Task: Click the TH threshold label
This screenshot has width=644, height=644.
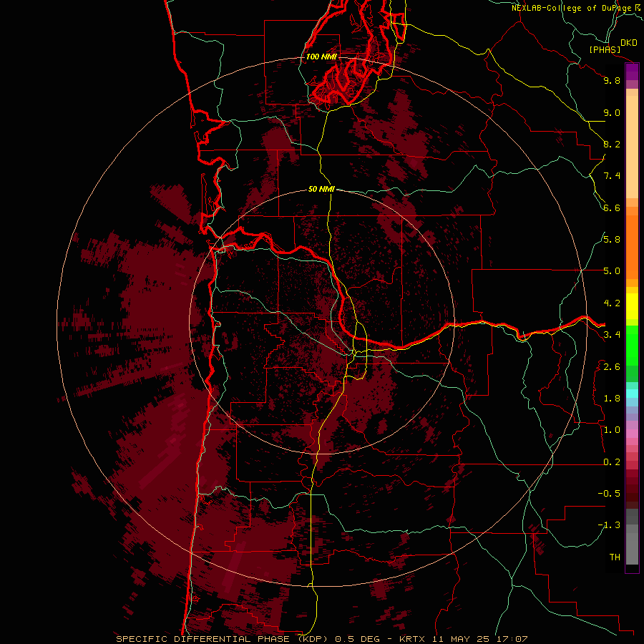Action: coord(615,557)
